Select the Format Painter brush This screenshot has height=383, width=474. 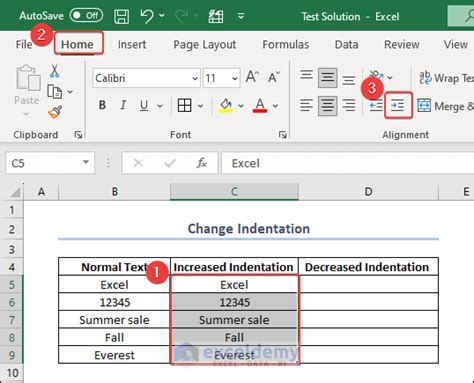[55, 112]
